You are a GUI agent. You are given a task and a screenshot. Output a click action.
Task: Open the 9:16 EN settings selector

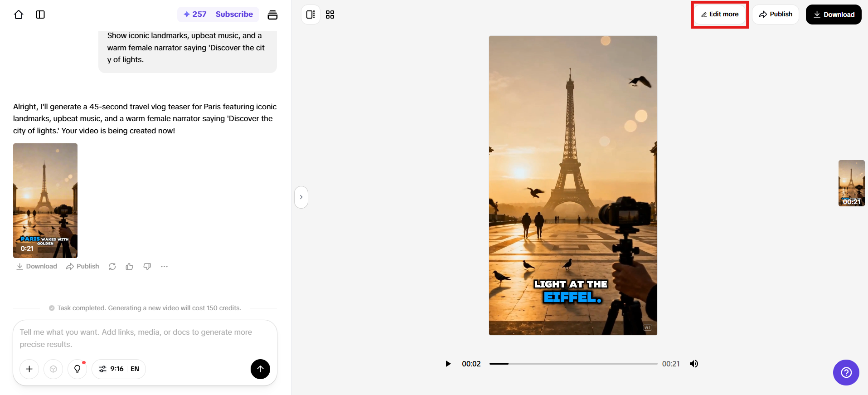(119, 369)
